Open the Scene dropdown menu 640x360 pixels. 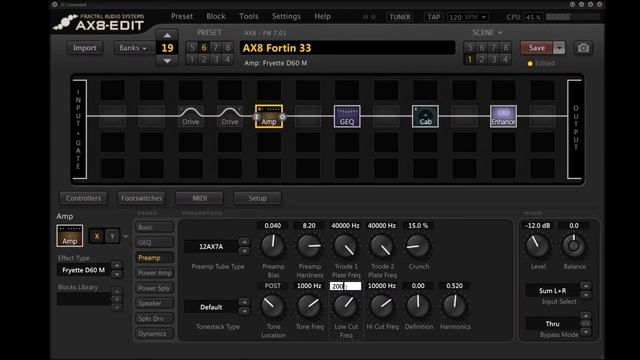pos(487,33)
